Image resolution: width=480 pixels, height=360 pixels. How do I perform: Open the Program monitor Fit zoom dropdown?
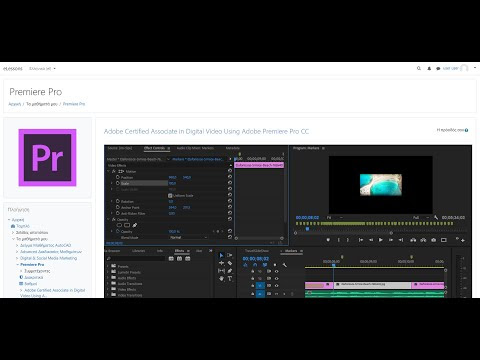point(334,217)
